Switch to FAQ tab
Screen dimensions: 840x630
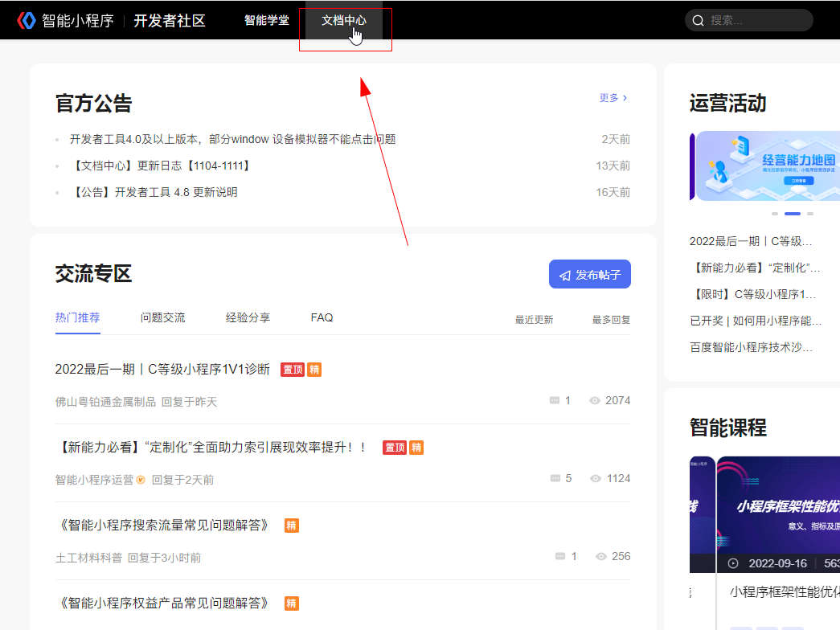322,317
